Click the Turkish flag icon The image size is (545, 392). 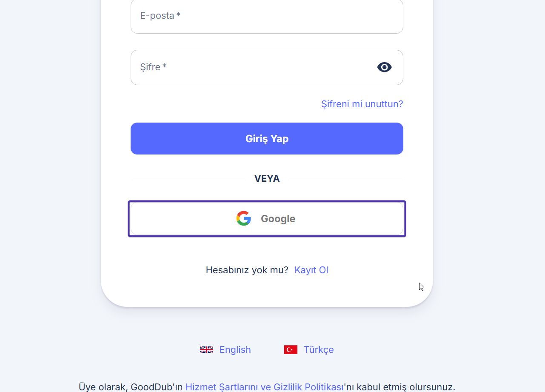(x=291, y=349)
